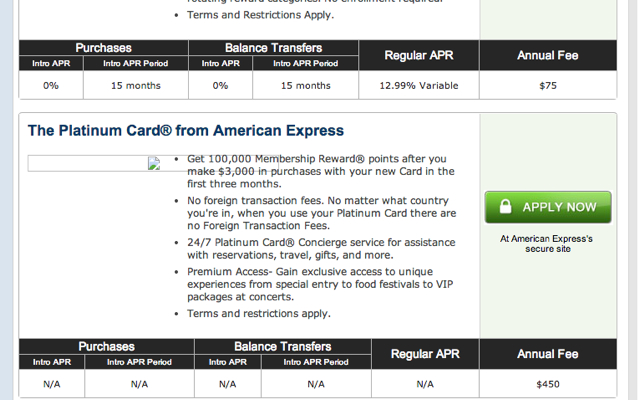Click top table purchases 15 months cell
Screen dimensions: 640x400
click(x=136, y=86)
